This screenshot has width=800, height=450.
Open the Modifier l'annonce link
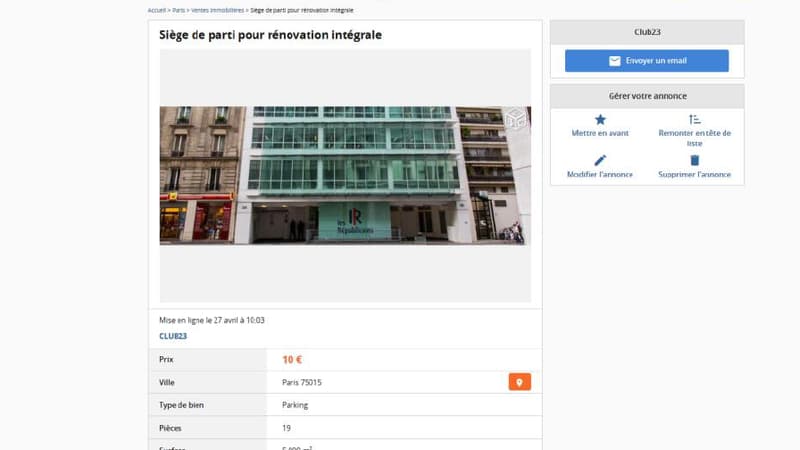[x=600, y=174]
